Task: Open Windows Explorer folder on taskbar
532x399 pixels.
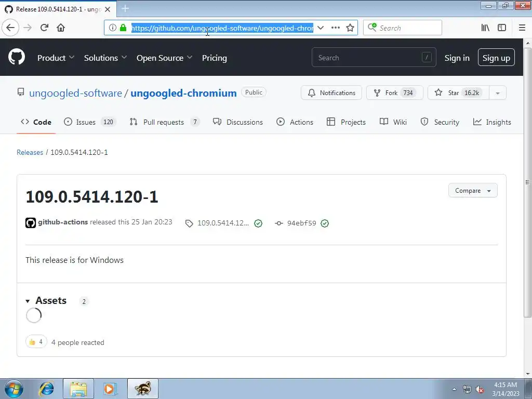Action: click(78, 389)
